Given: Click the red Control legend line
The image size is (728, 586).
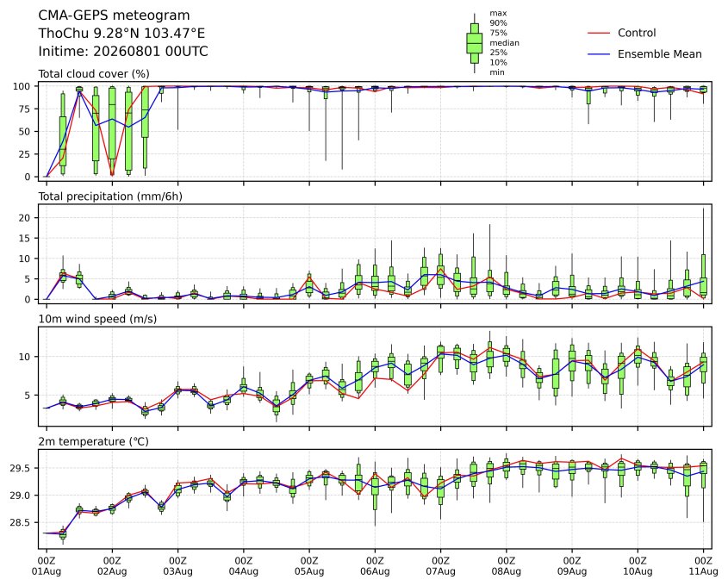Looking at the screenshot, I should [x=599, y=33].
